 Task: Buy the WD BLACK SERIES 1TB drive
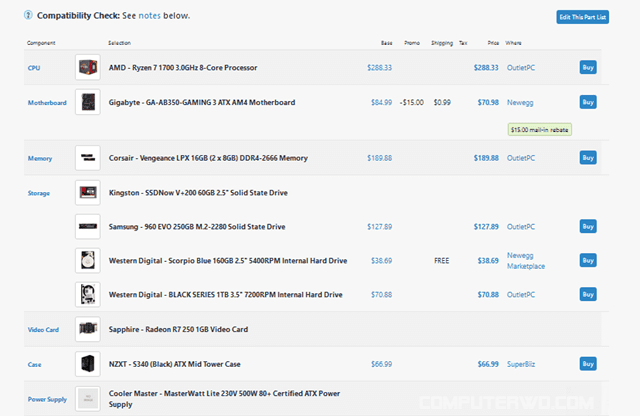(x=588, y=294)
